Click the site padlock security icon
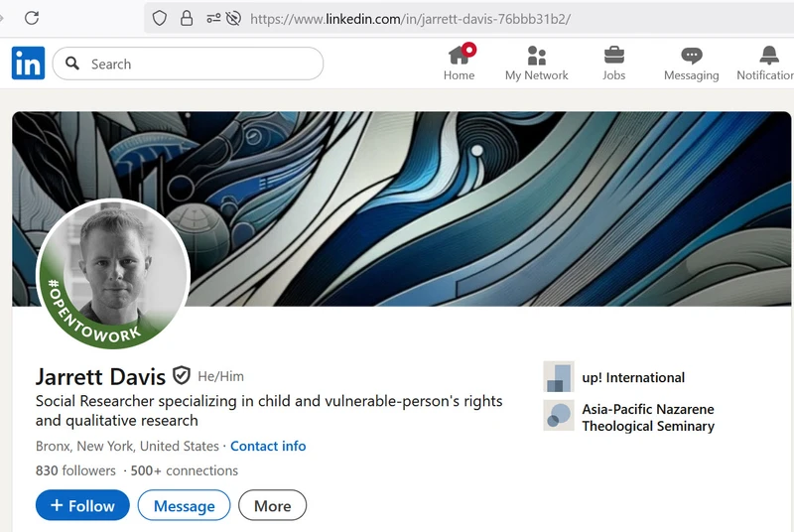Screen dimensions: 794x532 (186, 18)
